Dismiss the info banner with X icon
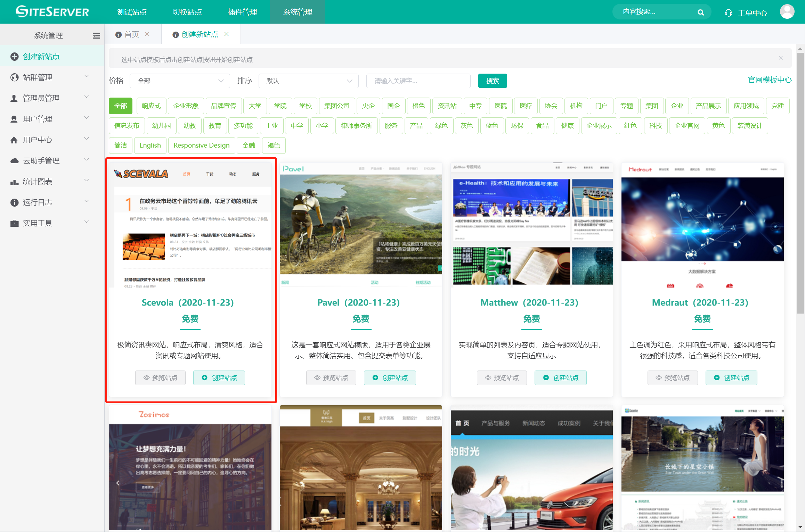Viewport: 805px width, 532px height. click(781, 58)
